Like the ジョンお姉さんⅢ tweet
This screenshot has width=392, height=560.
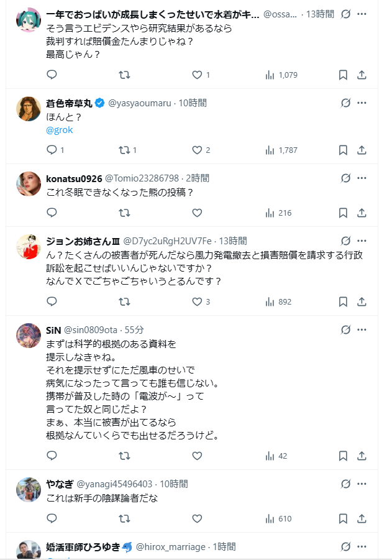[x=197, y=302]
